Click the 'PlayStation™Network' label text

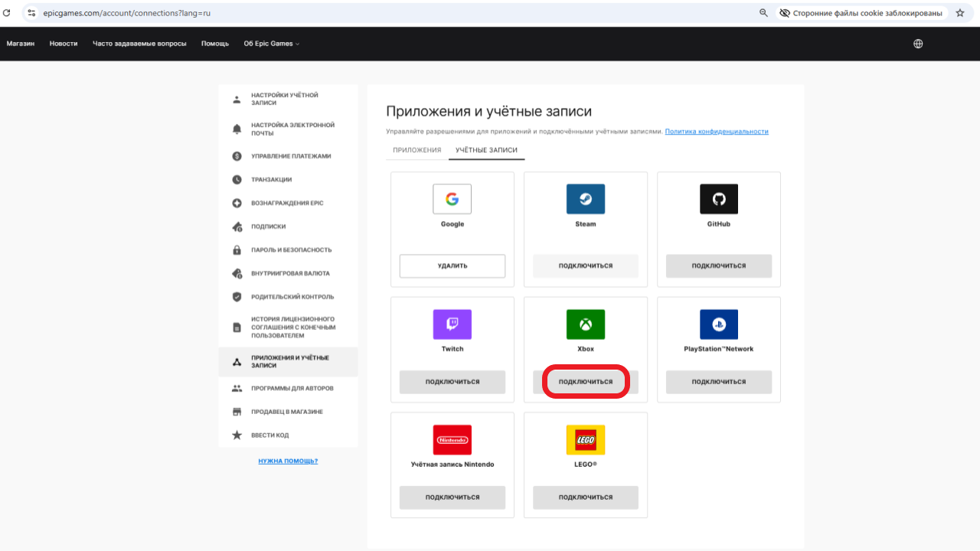click(x=719, y=349)
